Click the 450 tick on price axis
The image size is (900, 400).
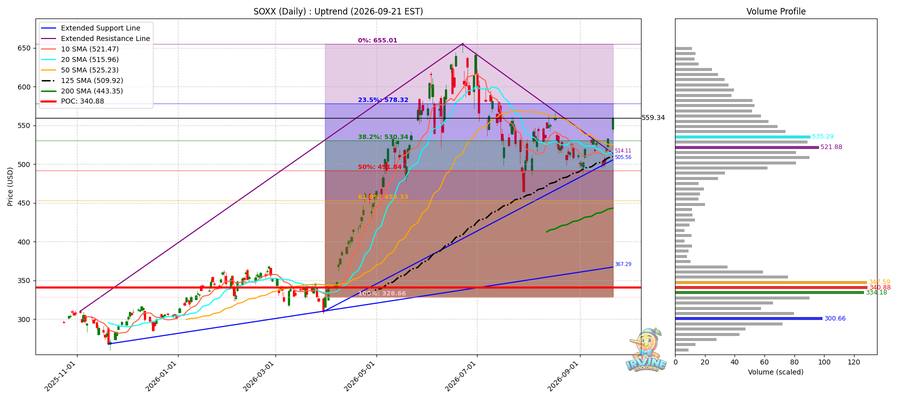26,203
